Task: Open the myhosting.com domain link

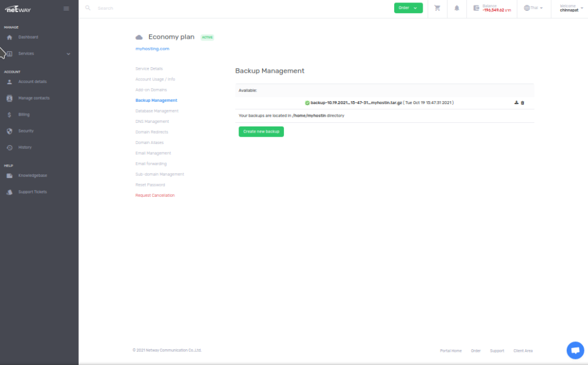Action: pyautogui.click(x=152, y=48)
